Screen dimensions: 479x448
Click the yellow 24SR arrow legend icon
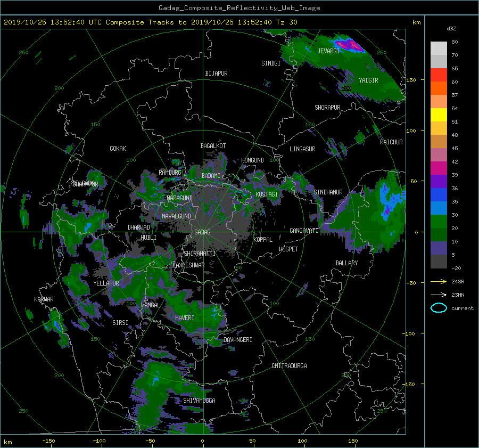439,281
